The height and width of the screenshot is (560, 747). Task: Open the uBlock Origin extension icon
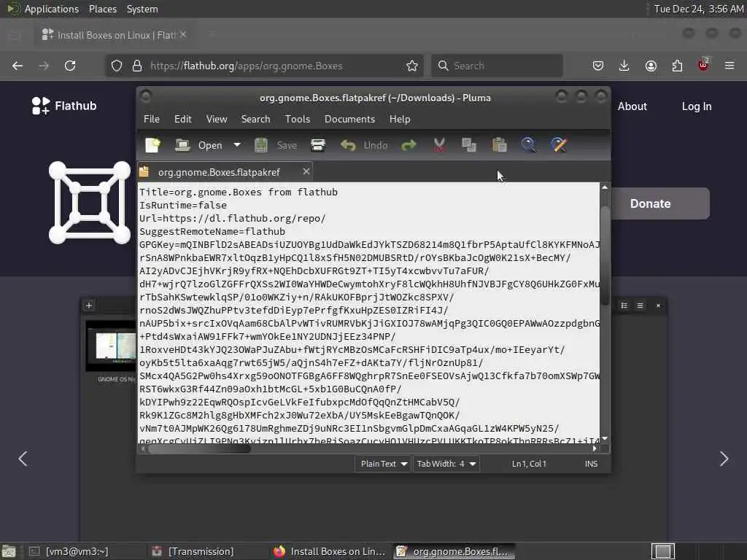click(x=703, y=65)
